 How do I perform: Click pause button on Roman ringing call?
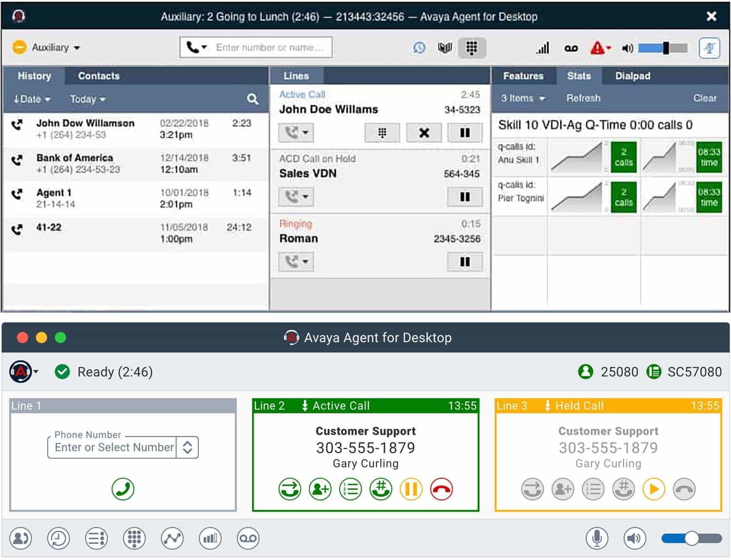465,261
